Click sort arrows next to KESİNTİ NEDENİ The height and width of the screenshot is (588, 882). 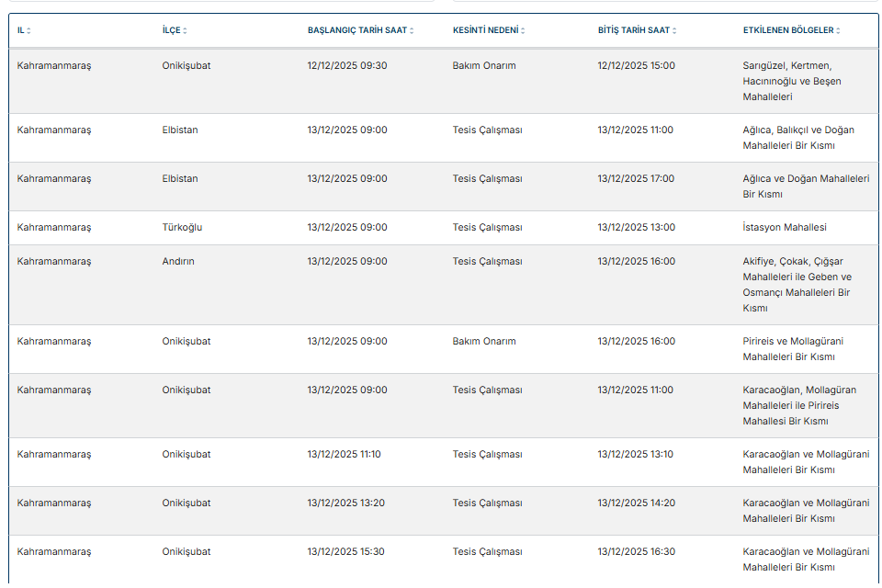(x=523, y=31)
